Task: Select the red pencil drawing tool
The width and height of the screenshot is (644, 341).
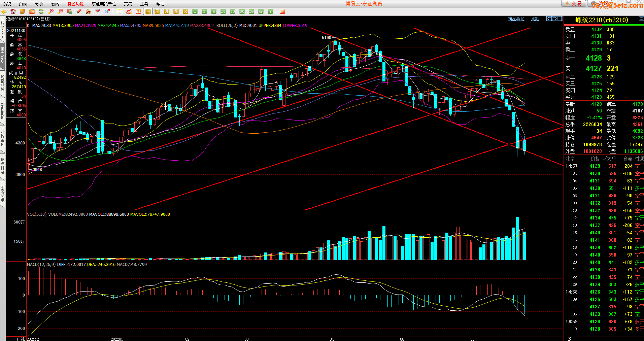Action: pyautogui.click(x=79, y=11)
